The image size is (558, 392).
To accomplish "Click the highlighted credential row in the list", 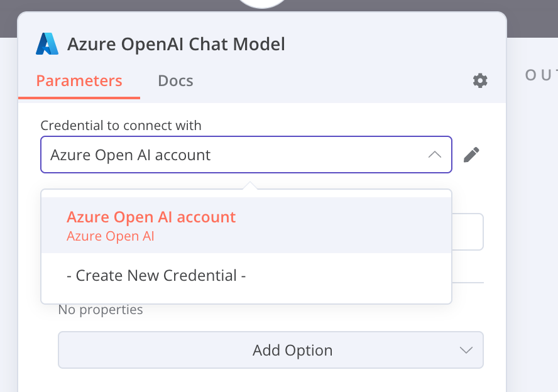I will [245, 224].
